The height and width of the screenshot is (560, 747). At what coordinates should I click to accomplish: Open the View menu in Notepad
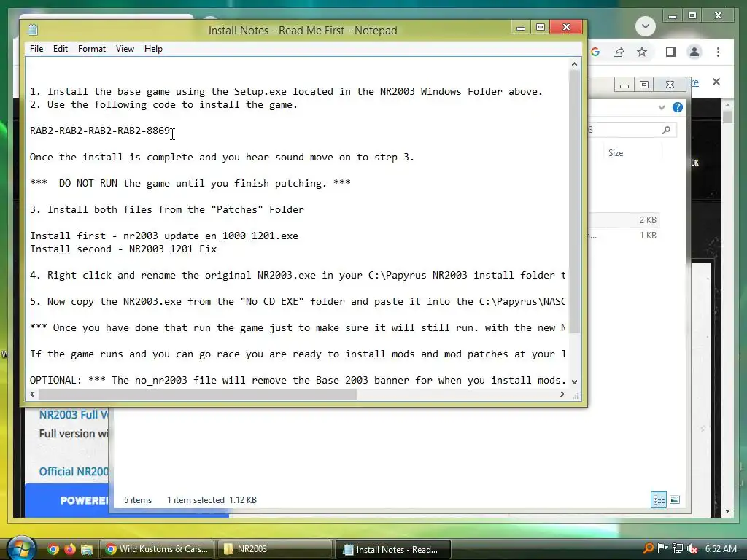(125, 49)
